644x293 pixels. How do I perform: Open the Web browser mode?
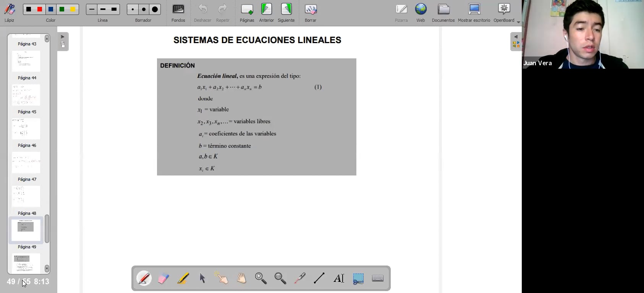[x=421, y=13]
